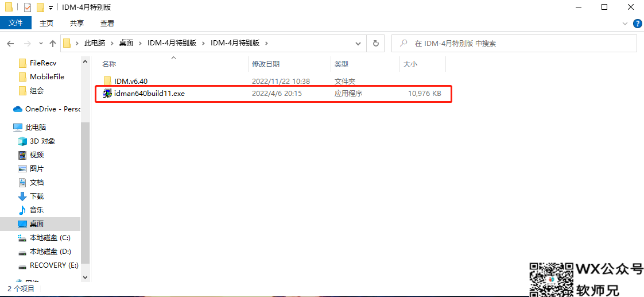644x297 pixels.
Task: Open 本地磁盘 (D:) drive
Action: [50, 252]
